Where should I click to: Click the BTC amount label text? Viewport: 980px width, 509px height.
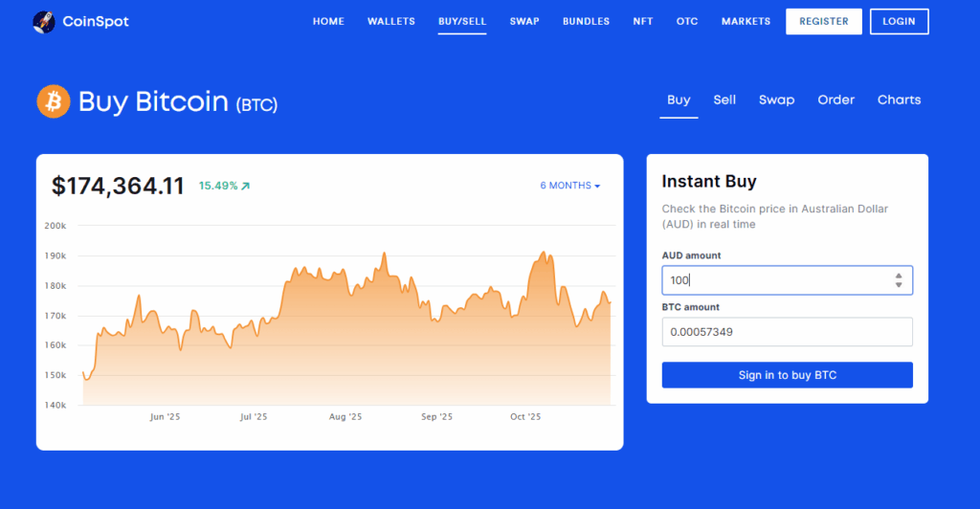click(691, 307)
